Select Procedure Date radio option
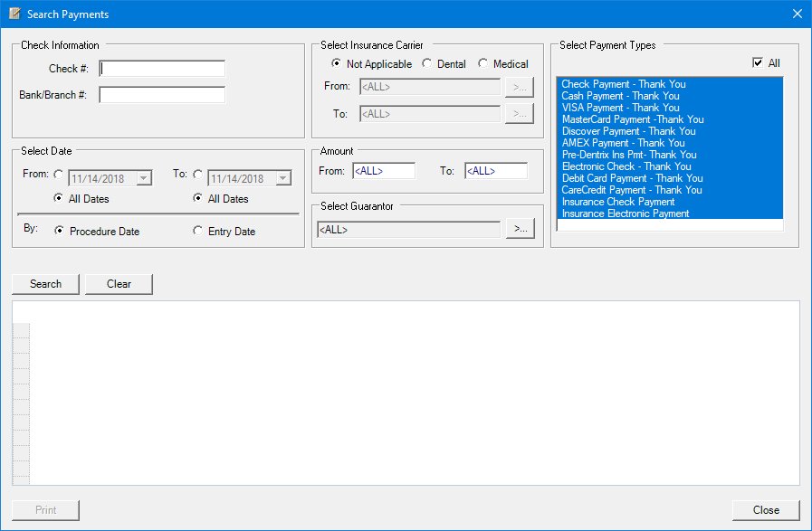Screen dimensions: 812x531 60,232
